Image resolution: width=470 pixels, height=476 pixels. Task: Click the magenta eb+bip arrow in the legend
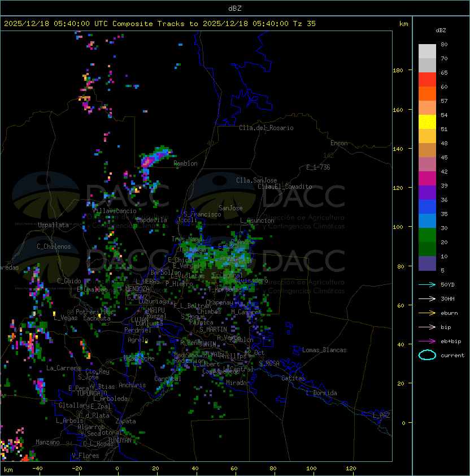tap(427, 341)
